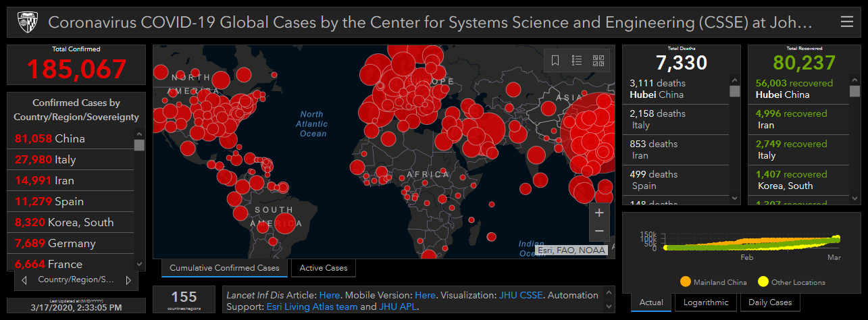Select China with 81,058 cases
The height and width of the screenshot is (320, 868).
[72, 138]
